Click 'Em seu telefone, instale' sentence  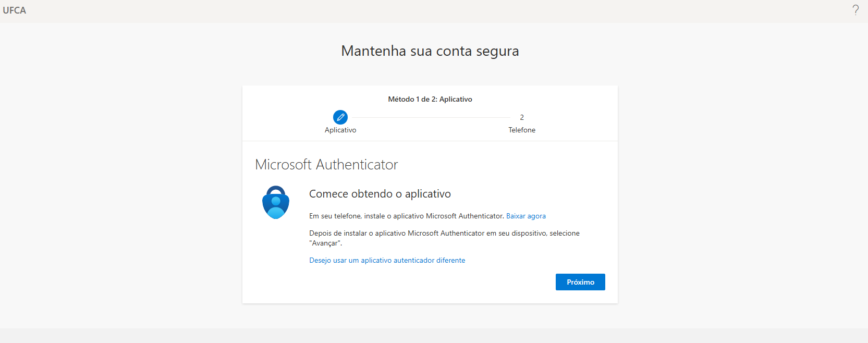click(x=407, y=216)
